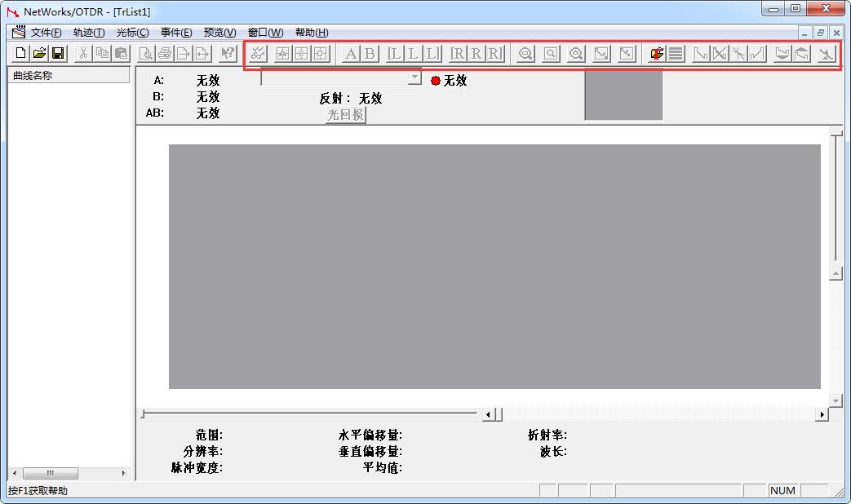This screenshot has width=851, height=504.
Task: Click the cursor A toolbar button
Action: pos(351,54)
